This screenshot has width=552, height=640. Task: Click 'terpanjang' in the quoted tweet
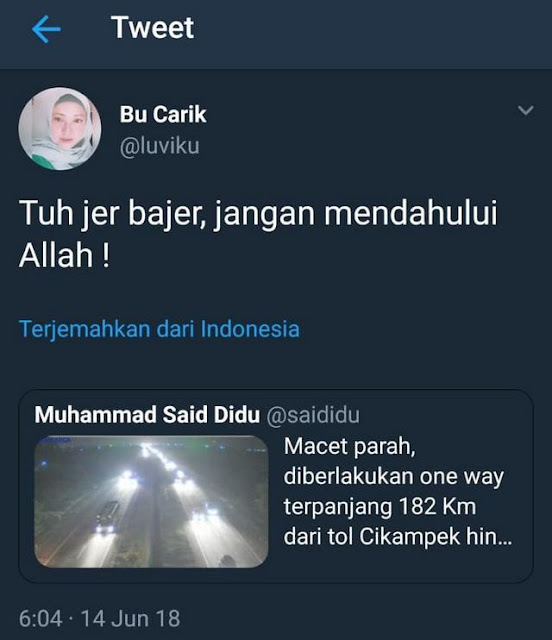(x=338, y=508)
